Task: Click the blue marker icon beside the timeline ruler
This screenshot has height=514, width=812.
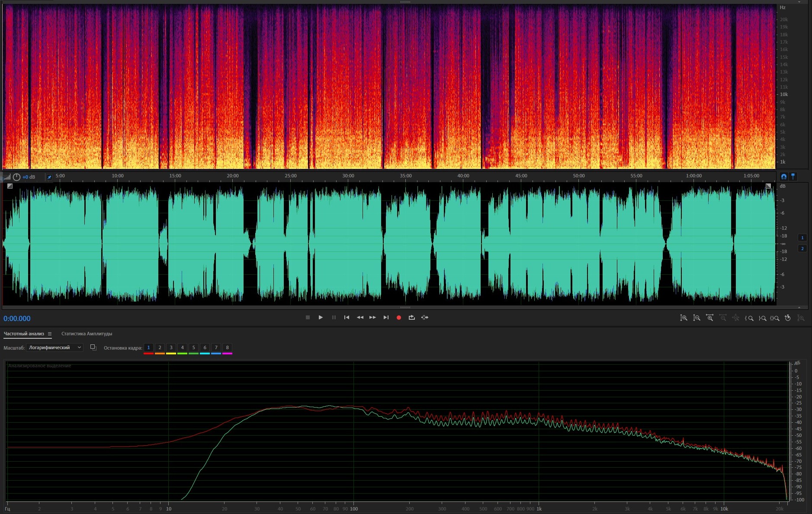Action: (x=793, y=177)
